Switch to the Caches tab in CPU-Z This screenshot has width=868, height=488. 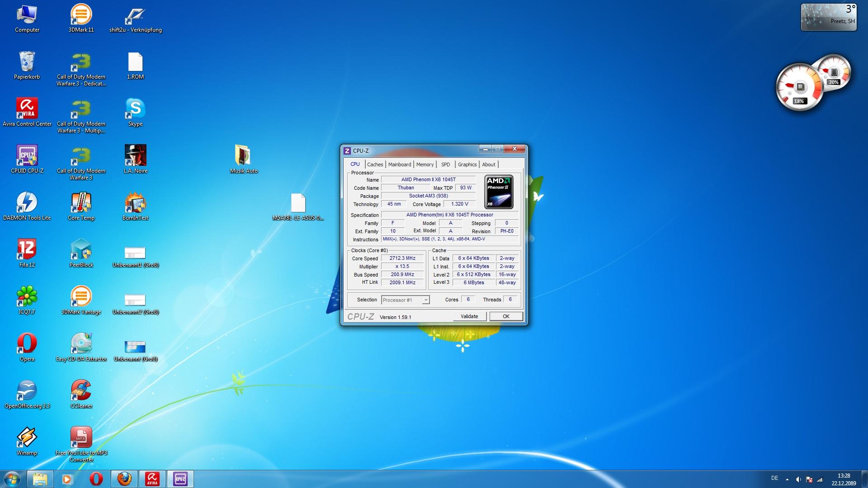click(x=375, y=164)
